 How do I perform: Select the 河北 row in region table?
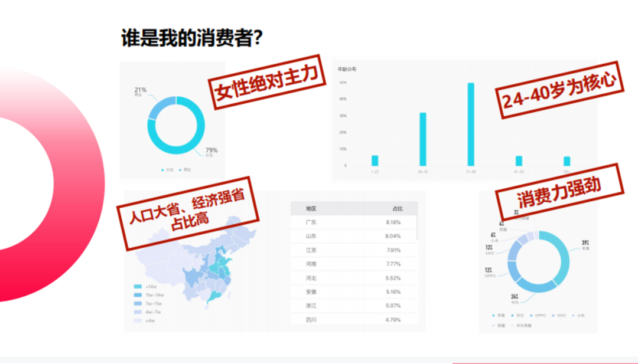pos(354,278)
